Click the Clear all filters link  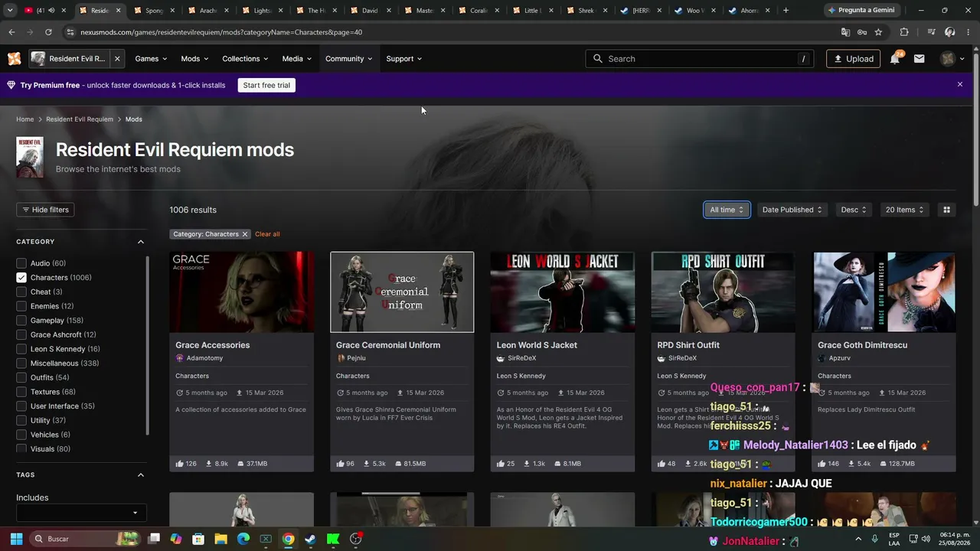[x=267, y=234]
